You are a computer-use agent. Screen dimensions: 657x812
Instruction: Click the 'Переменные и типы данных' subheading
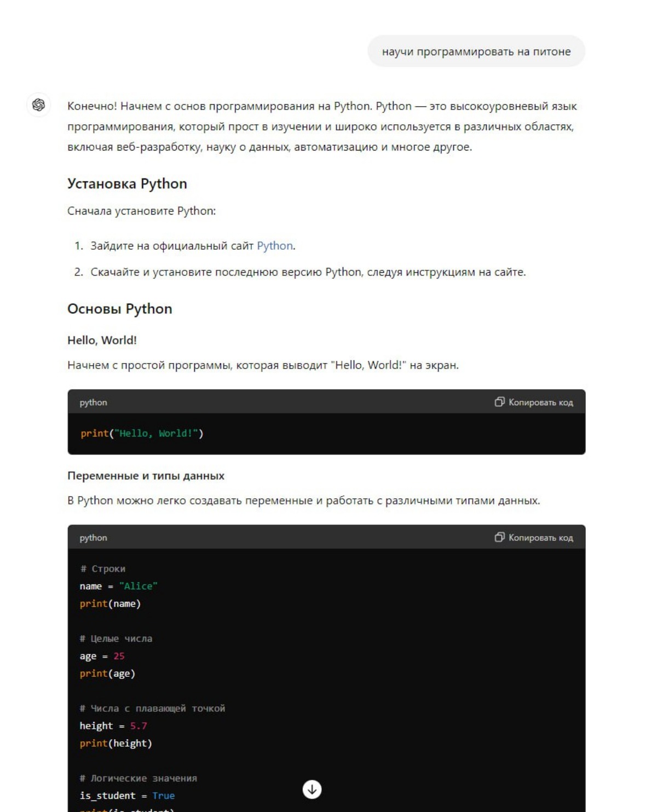click(146, 476)
